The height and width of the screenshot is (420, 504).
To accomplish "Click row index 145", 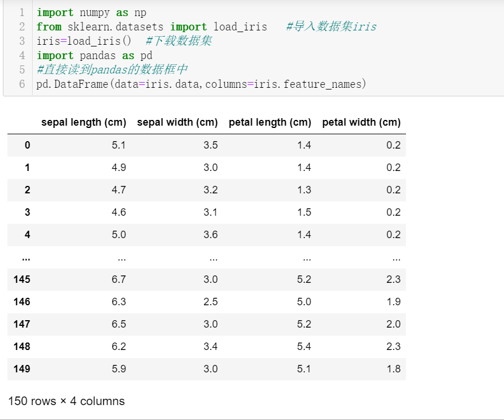I will tap(22, 279).
